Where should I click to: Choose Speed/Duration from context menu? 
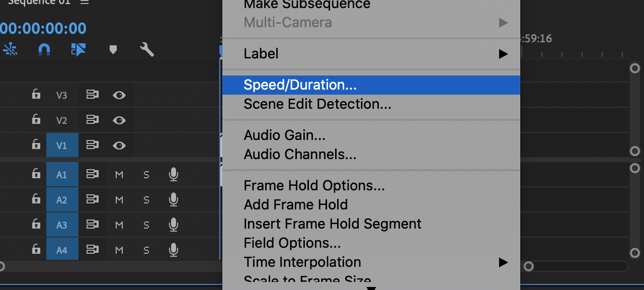[300, 85]
